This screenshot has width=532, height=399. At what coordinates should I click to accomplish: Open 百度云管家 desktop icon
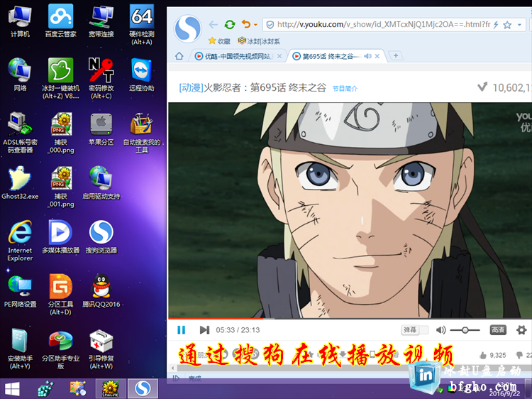point(60,21)
